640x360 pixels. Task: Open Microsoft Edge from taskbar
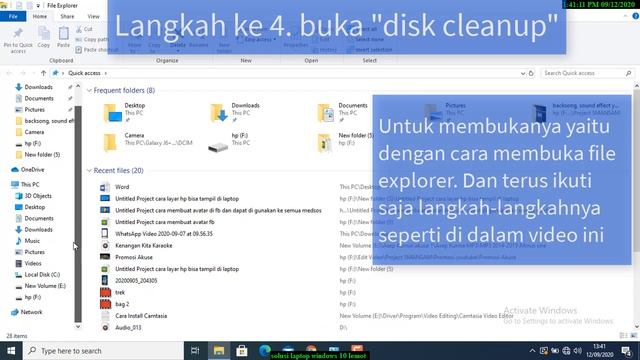tap(265, 350)
